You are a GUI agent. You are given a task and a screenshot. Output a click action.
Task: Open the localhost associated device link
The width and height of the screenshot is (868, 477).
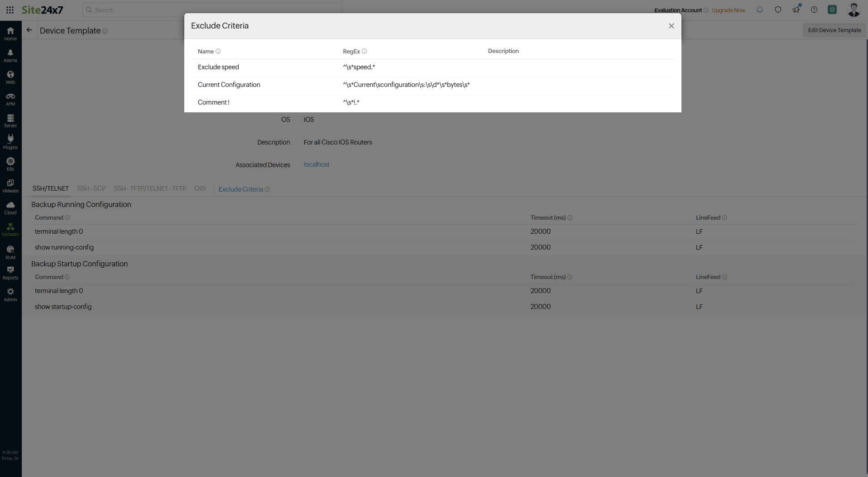tap(316, 164)
